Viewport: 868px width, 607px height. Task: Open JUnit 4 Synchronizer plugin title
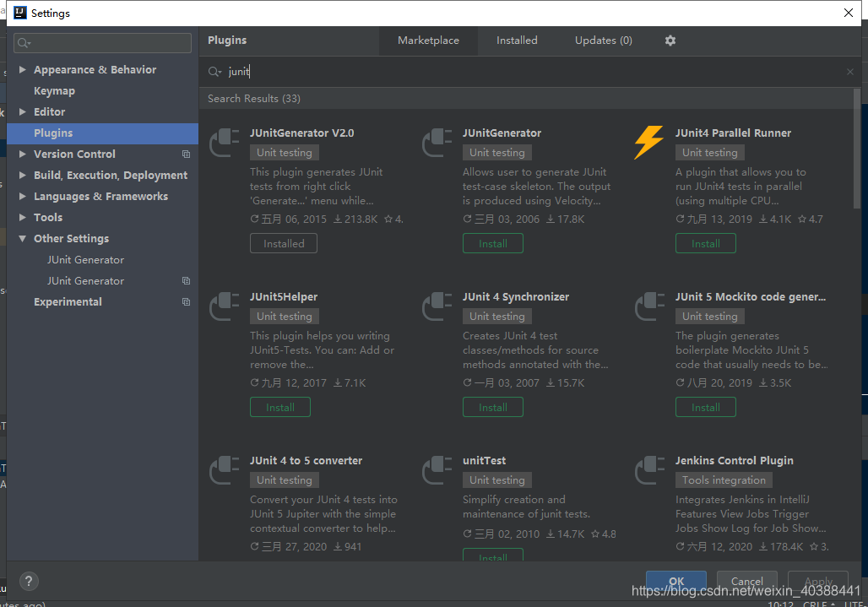coord(515,296)
